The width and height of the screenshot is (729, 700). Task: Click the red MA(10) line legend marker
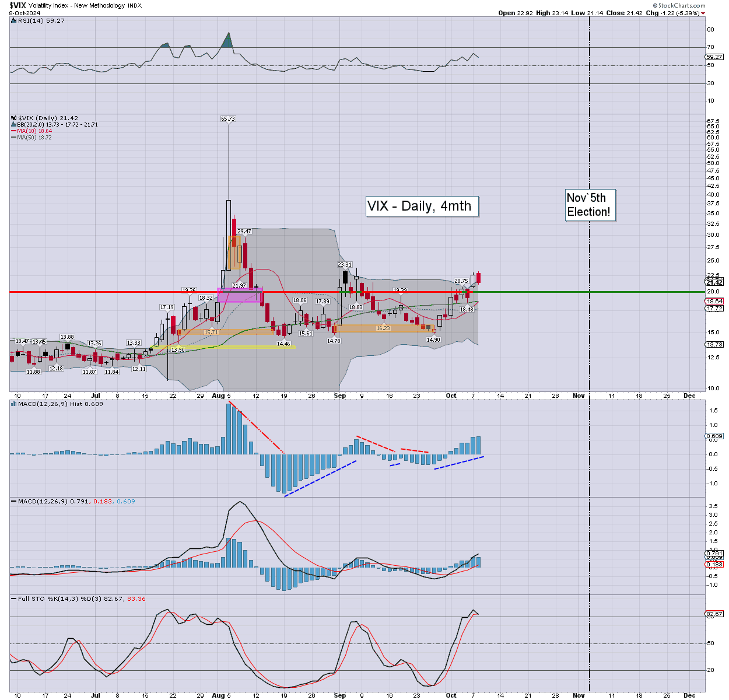13,131
